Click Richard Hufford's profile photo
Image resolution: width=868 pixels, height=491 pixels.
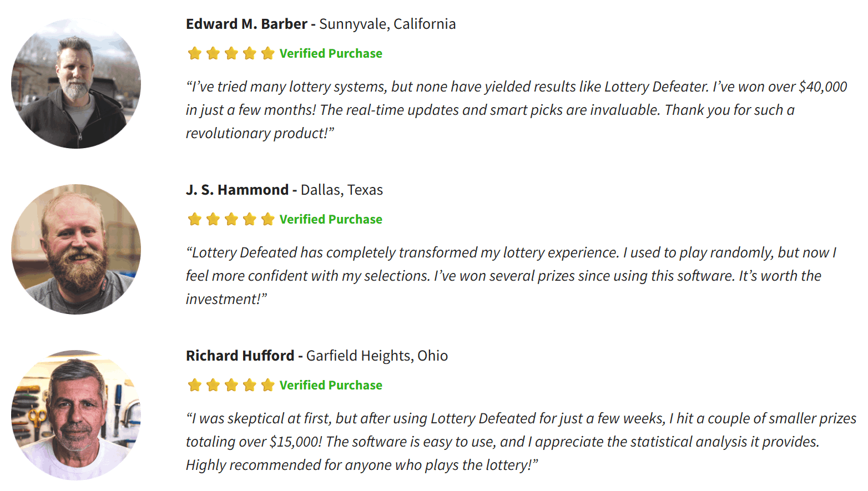click(x=76, y=415)
